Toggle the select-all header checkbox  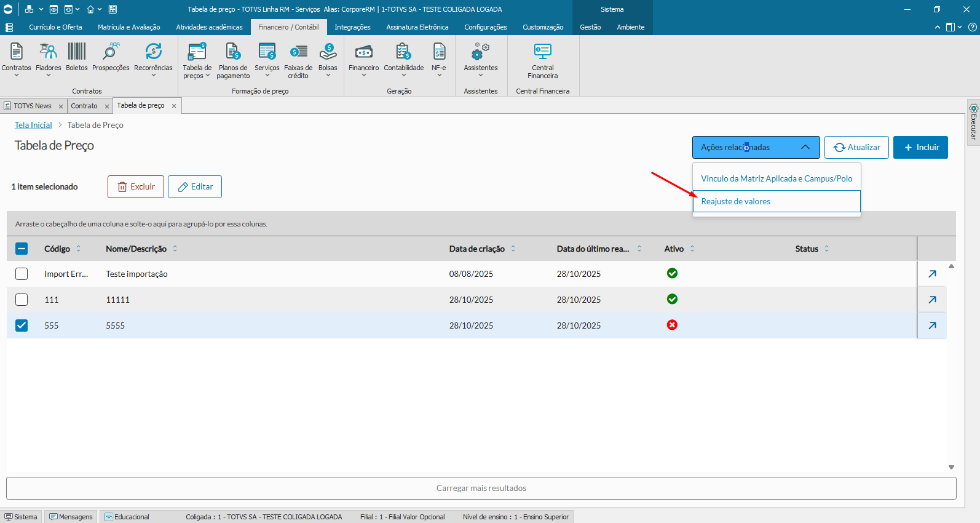tap(22, 249)
